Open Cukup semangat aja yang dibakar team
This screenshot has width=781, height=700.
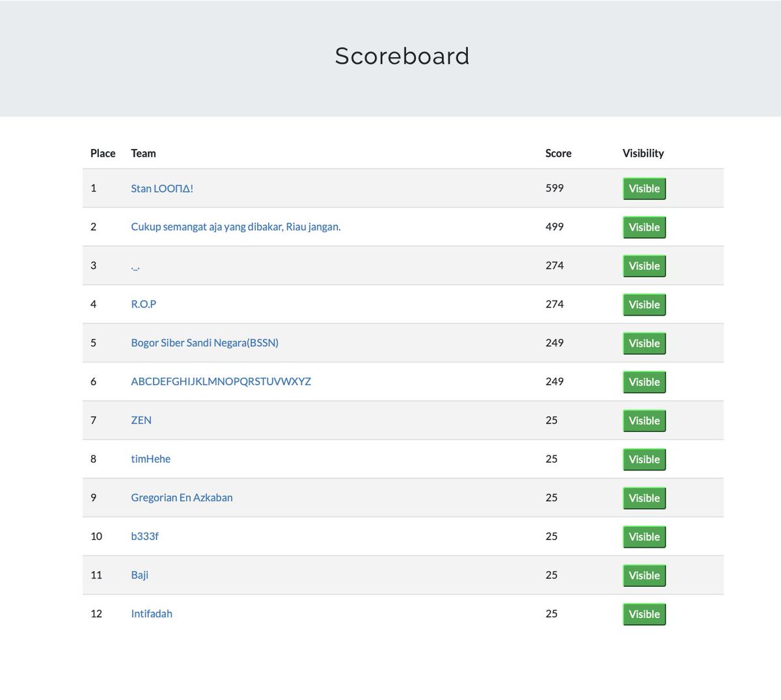point(236,227)
